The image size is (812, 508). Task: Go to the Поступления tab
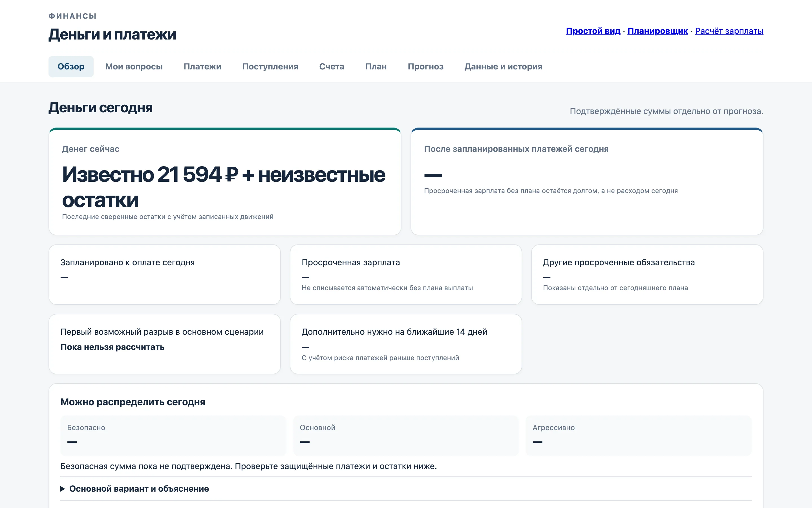pos(270,67)
